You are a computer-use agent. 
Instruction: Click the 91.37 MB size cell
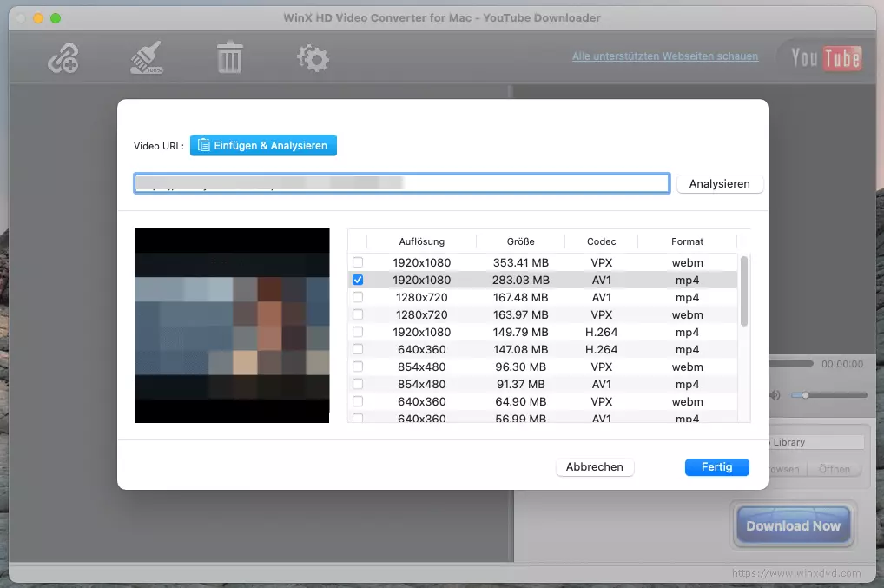520,385
